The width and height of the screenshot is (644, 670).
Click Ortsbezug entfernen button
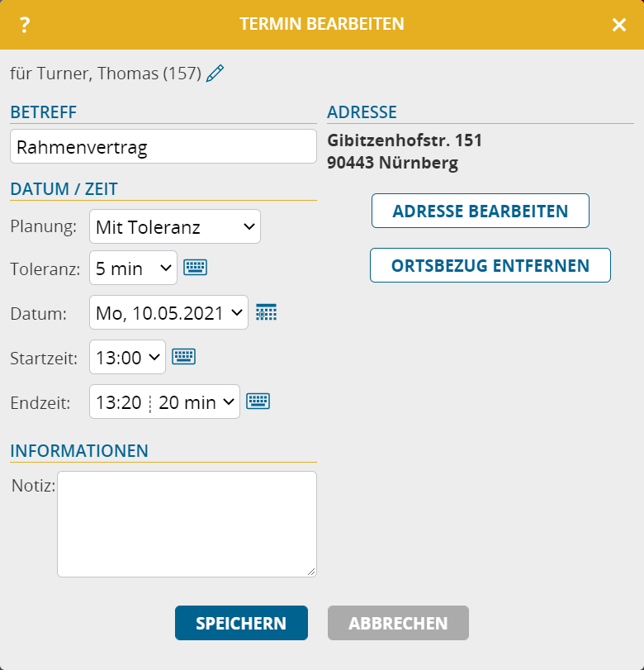click(490, 265)
